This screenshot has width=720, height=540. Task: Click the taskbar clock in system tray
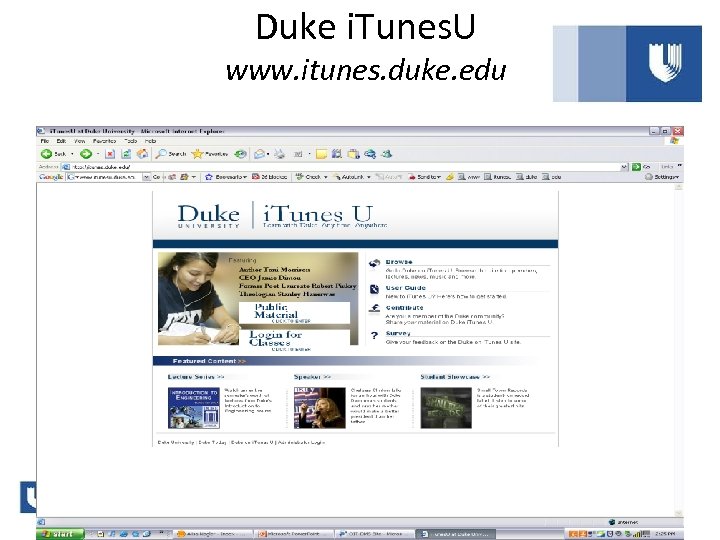[x=665, y=534]
